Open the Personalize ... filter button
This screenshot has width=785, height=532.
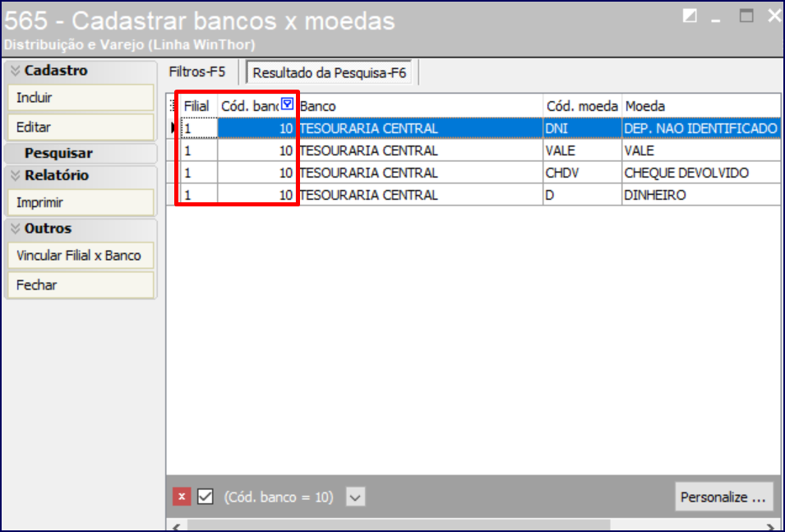pos(724,497)
